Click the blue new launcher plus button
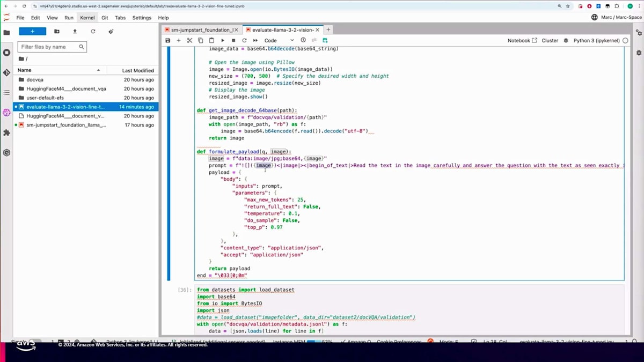This screenshot has width=644, height=362. click(32, 32)
